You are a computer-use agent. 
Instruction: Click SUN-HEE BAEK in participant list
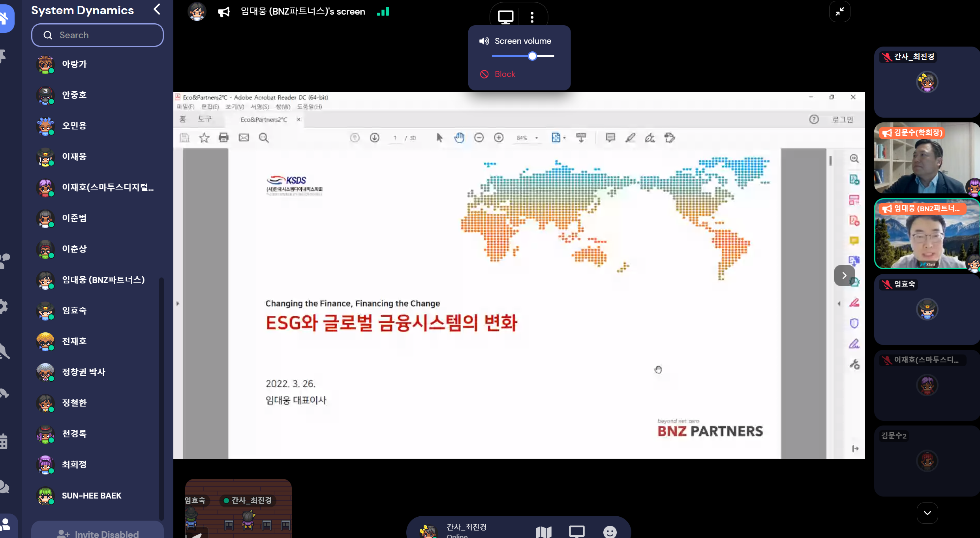tap(91, 496)
